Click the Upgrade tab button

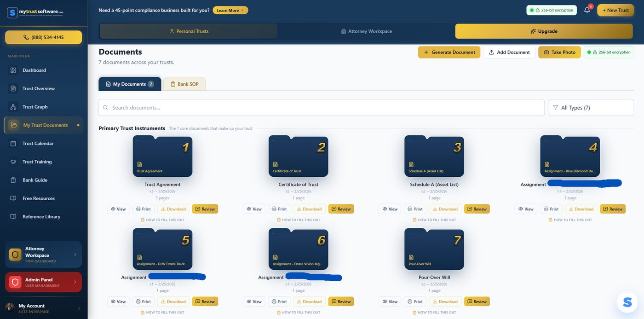(544, 31)
